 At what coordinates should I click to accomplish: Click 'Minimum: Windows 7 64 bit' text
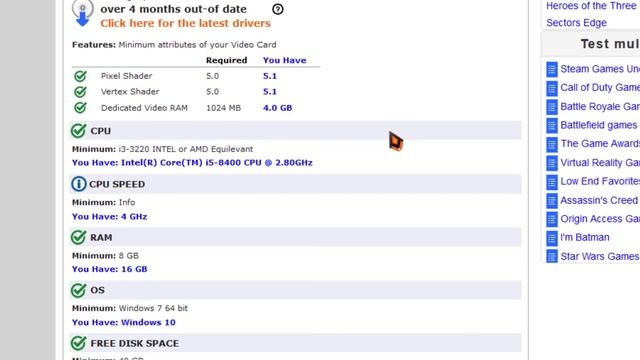coord(130,308)
